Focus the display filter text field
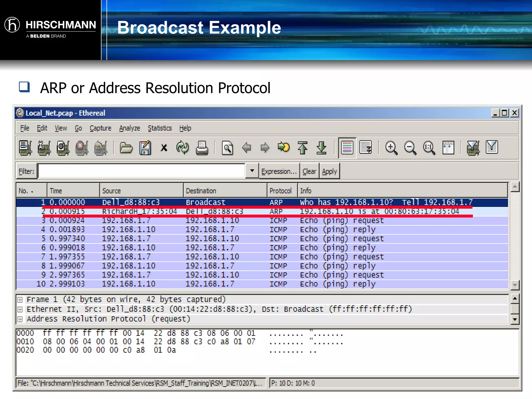532x399 pixels. click(x=142, y=171)
